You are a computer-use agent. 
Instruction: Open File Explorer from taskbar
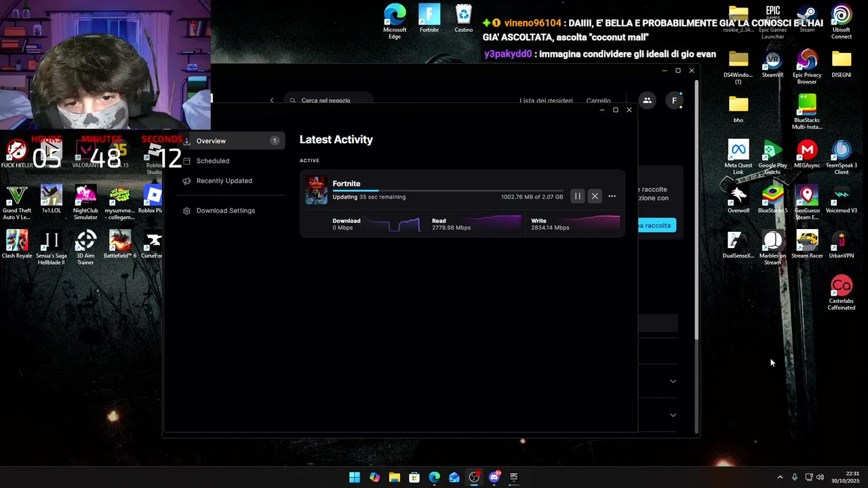point(395,477)
